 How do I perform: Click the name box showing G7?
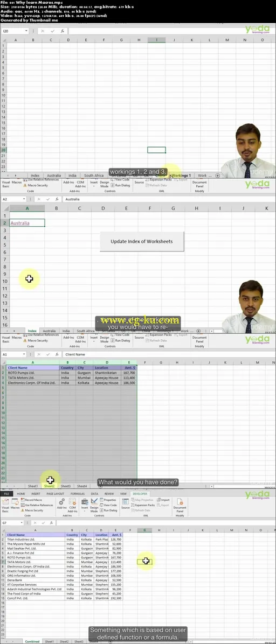pos(11,523)
